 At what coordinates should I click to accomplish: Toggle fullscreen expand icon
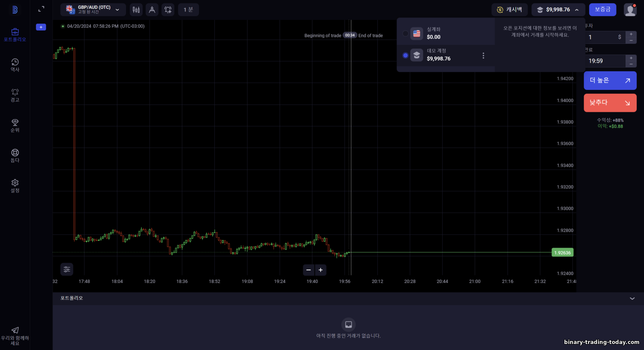[x=41, y=9]
